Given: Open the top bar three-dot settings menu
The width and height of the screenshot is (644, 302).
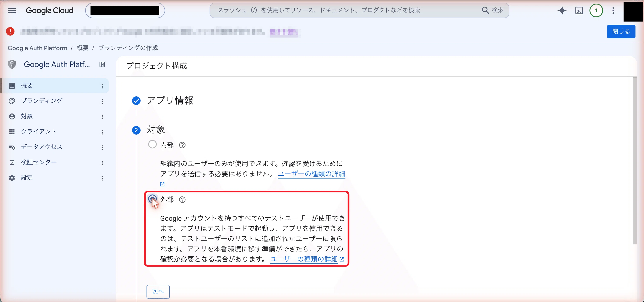Looking at the screenshot, I should pyautogui.click(x=613, y=10).
